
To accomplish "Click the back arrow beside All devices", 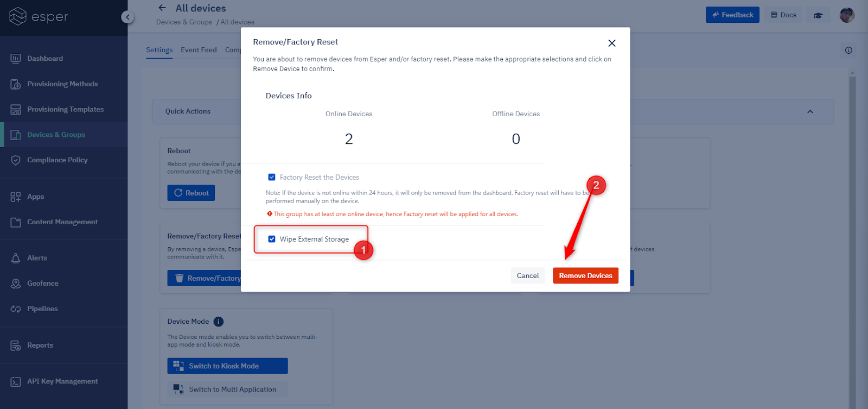I will pyautogui.click(x=162, y=8).
